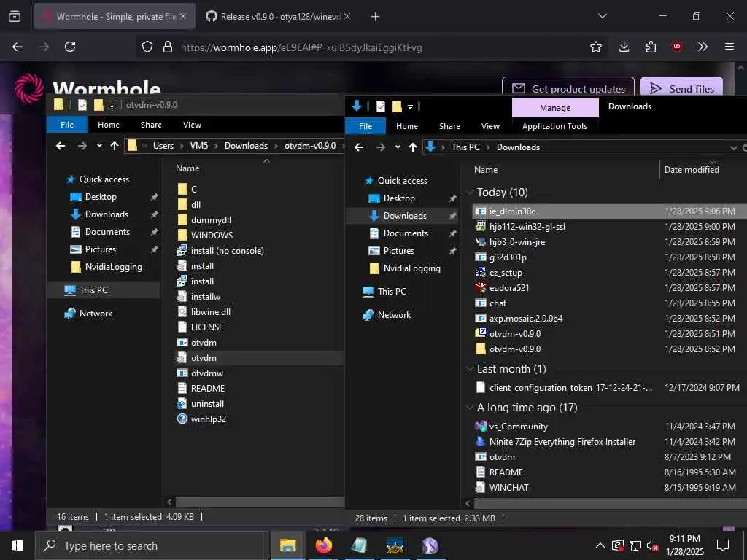The image size is (747, 560).
Task: Click the Firefox View icon at the tab strip's left
Action: click(15, 16)
